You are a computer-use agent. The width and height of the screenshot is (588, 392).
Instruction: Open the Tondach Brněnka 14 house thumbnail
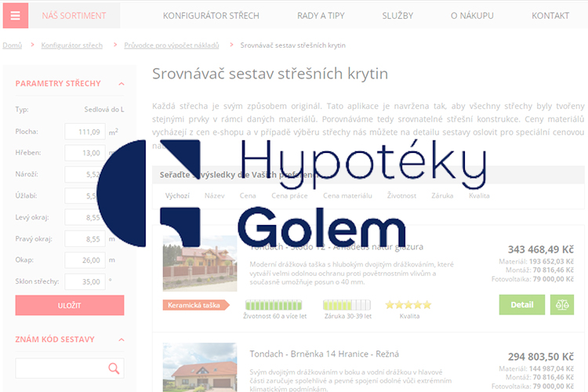pyautogui.click(x=200, y=368)
